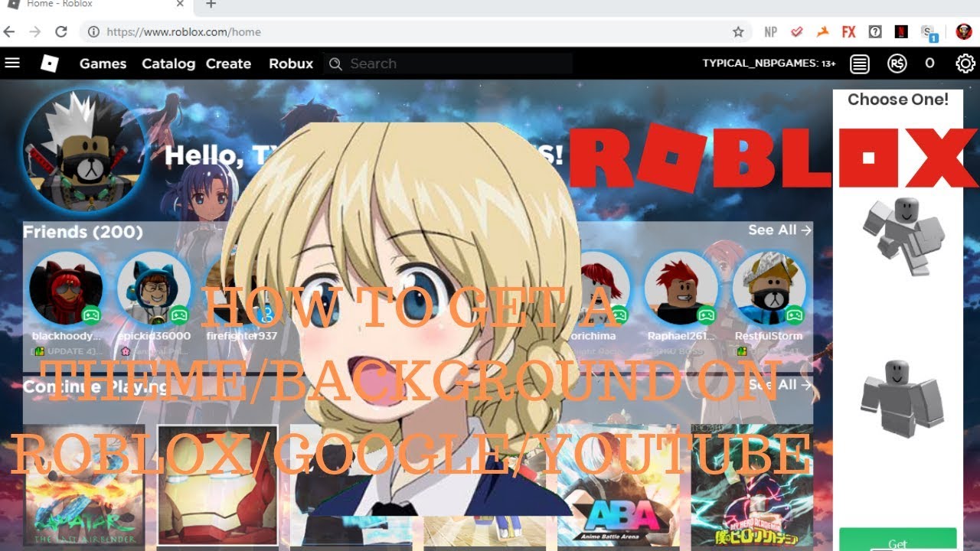Click the in-game status icon on blackhoody
The height and width of the screenshot is (551, 980).
pyautogui.click(x=91, y=315)
